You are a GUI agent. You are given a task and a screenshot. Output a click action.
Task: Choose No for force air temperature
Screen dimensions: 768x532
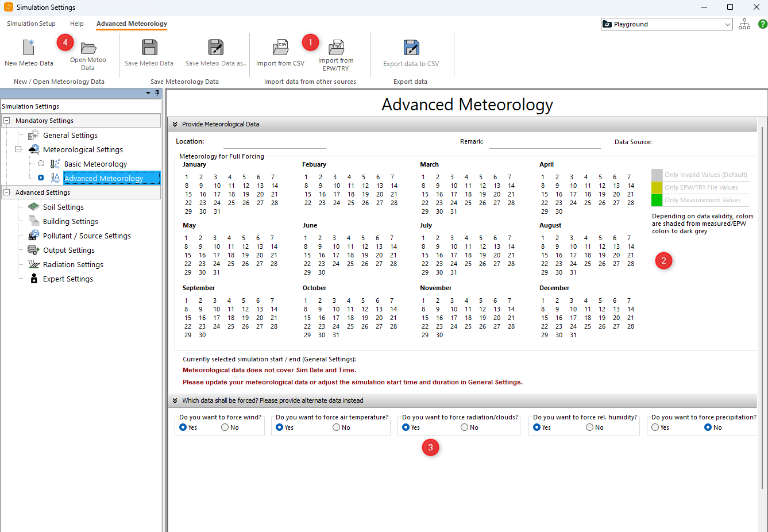tap(337, 427)
